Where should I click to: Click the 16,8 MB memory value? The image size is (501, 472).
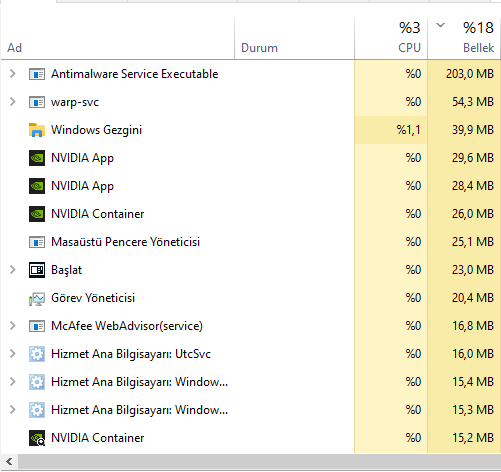tap(473, 326)
